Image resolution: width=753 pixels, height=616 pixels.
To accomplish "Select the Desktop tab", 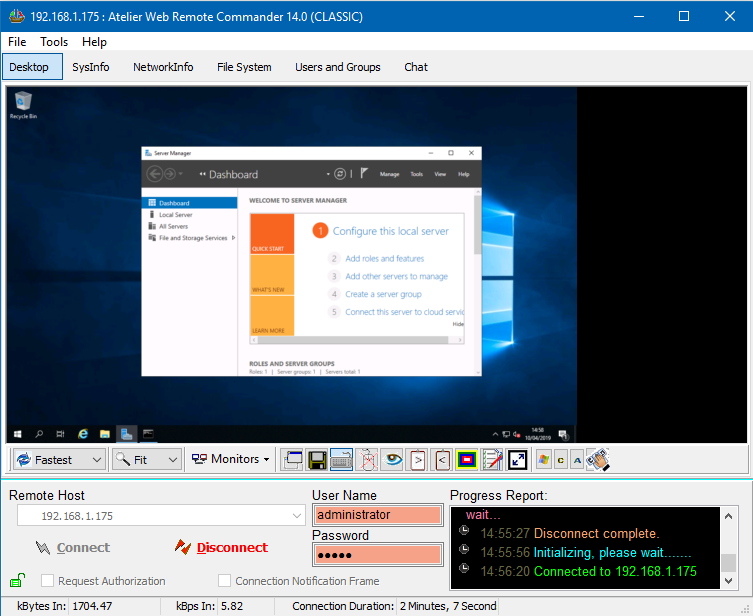I will pyautogui.click(x=32, y=67).
